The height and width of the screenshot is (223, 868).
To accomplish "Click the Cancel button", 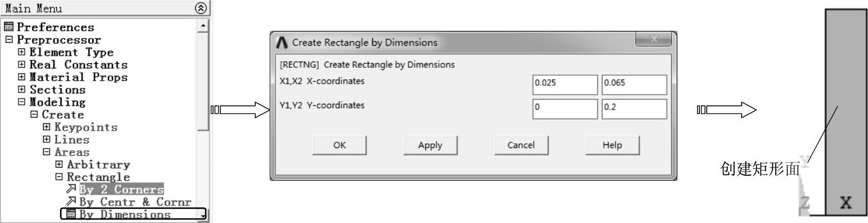I will tap(521, 145).
